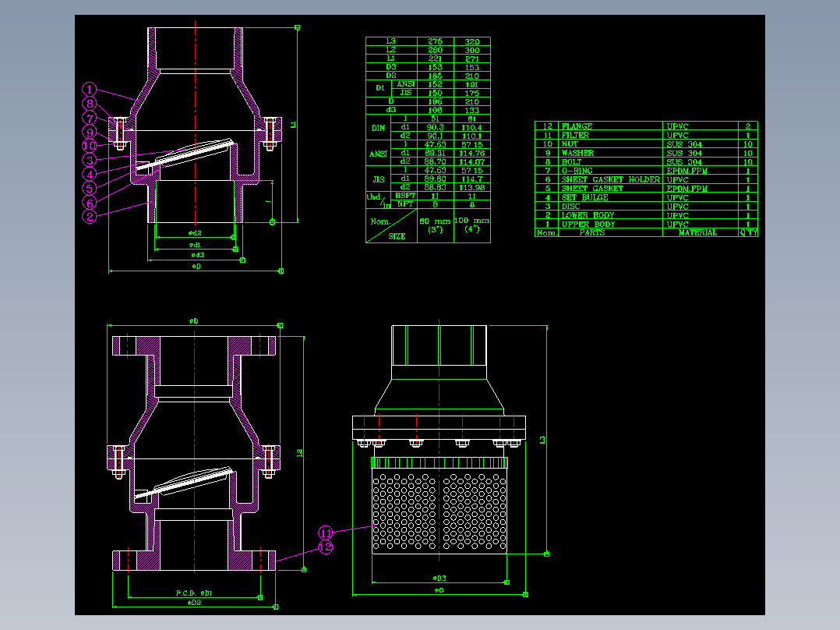Click the value 113.98 in the JIS d2 row
The height and width of the screenshot is (630, 840).
coord(472,187)
